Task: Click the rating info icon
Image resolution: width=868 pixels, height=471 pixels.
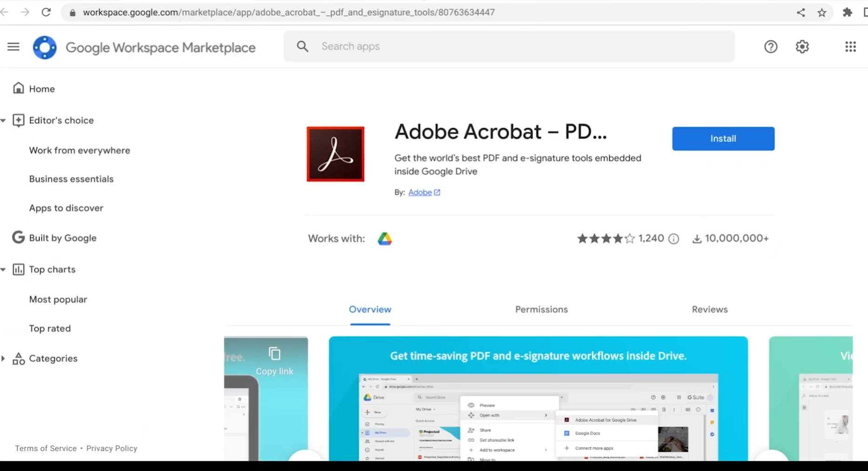Action: tap(673, 239)
